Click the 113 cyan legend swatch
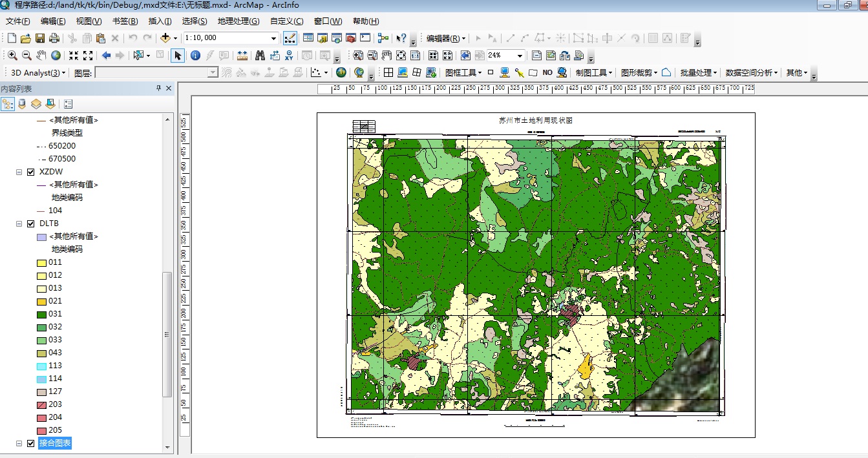This screenshot has width=868, height=458. point(41,366)
